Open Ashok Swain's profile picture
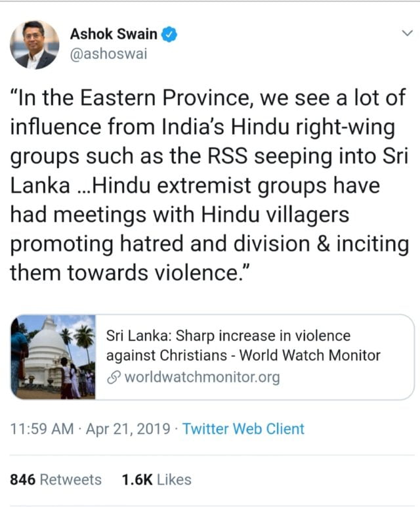The height and width of the screenshot is (507, 420). coord(34,44)
